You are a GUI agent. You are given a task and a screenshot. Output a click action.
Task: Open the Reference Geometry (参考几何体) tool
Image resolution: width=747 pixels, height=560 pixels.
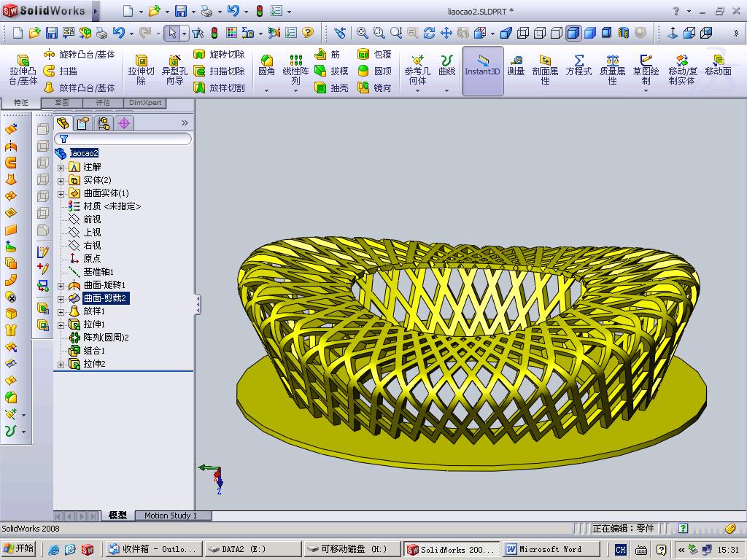click(417, 70)
